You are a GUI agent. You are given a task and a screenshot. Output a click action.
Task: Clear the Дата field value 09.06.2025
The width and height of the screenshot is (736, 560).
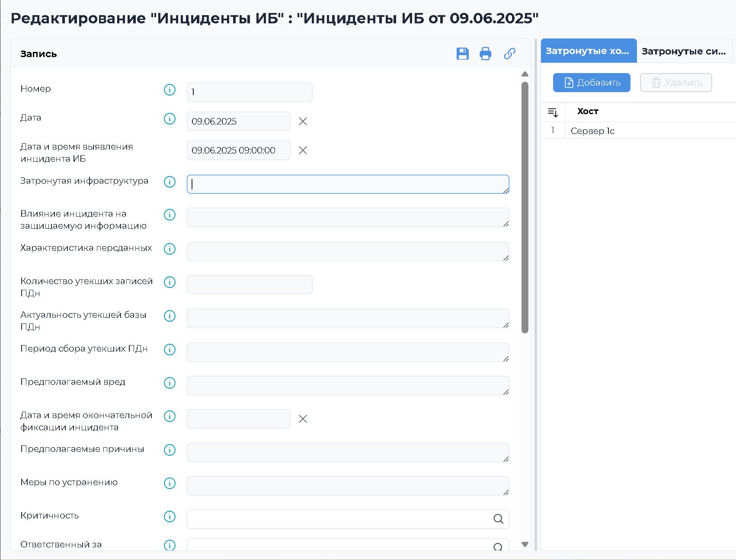click(x=303, y=122)
